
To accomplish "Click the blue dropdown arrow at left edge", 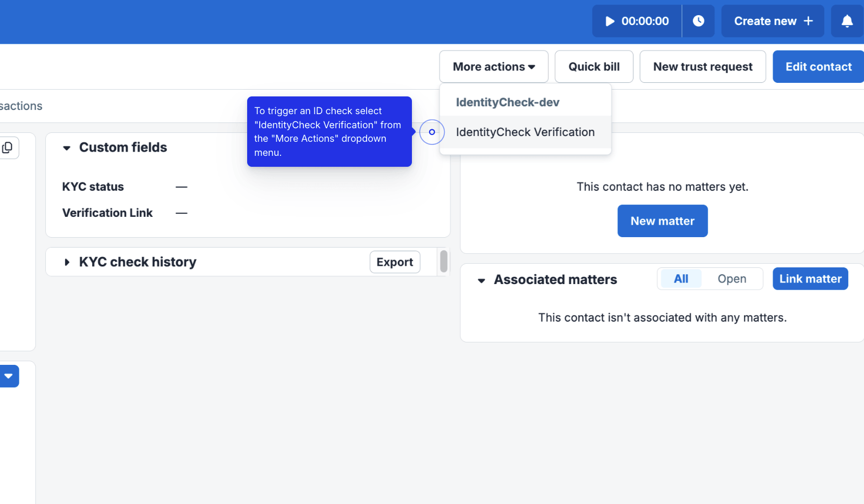I will (9, 376).
